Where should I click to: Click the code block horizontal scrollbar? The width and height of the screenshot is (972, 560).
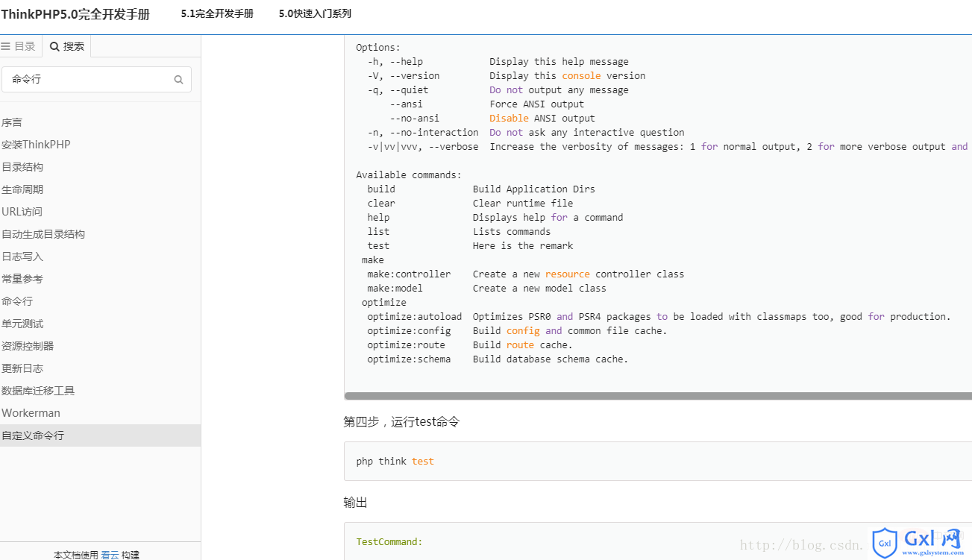pyautogui.click(x=658, y=396)
